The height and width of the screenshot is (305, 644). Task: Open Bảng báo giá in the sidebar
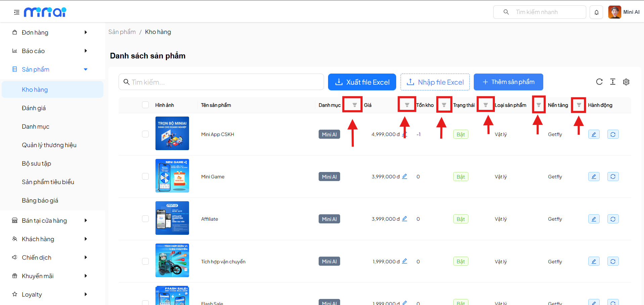(x=40, y=201)
